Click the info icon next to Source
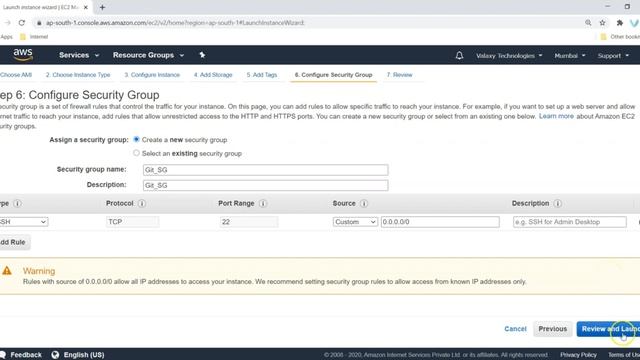 [364, 203]
